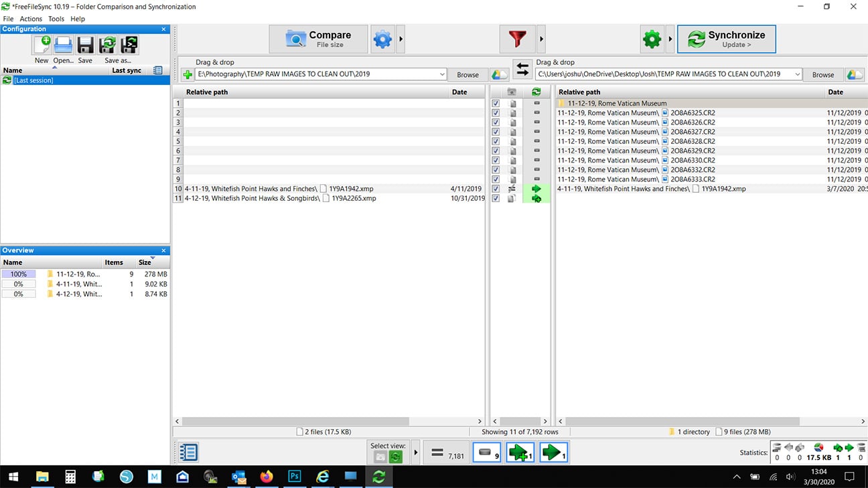Viewport: 868px width, 488px height.
Task: Expand the left folder path dropdown
Action: 442,74
